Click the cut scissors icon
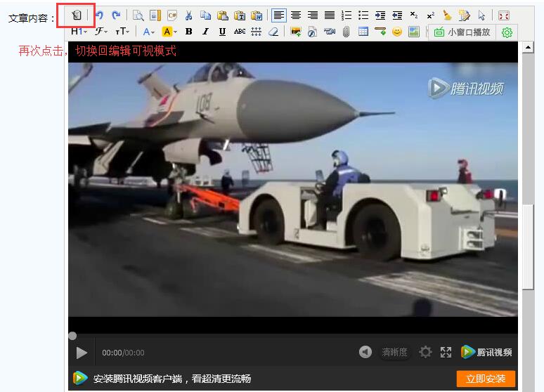This screenshot has width=544, height=392. tap(188, 15)
